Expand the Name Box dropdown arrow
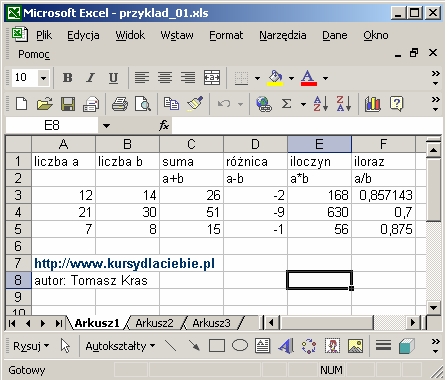This screenshot has width=448, height=380. 106,126
